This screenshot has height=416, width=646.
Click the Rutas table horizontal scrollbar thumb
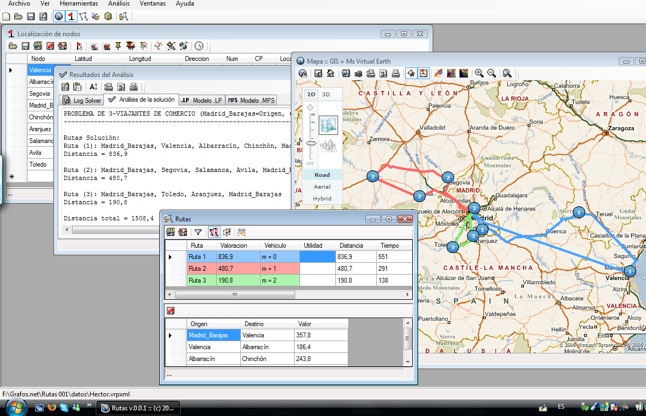[x=235, y=294]
